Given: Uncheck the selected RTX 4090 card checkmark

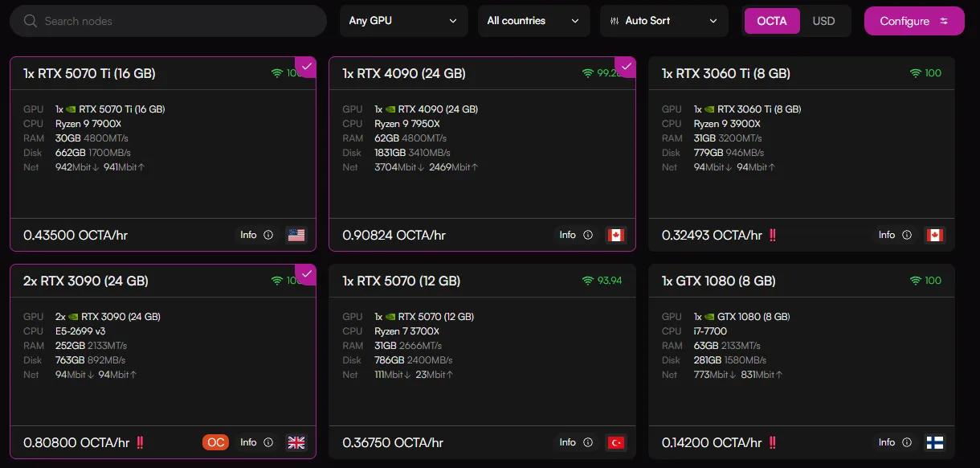Looking at the screenshot, I should tap(627, 66).
